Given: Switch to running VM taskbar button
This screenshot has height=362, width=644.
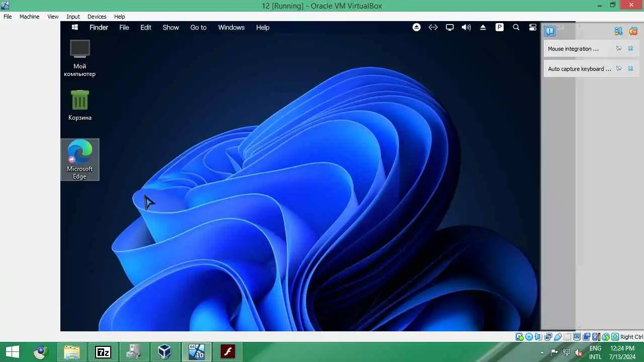Looking at the screenshot, I should (x=196, y=352).
